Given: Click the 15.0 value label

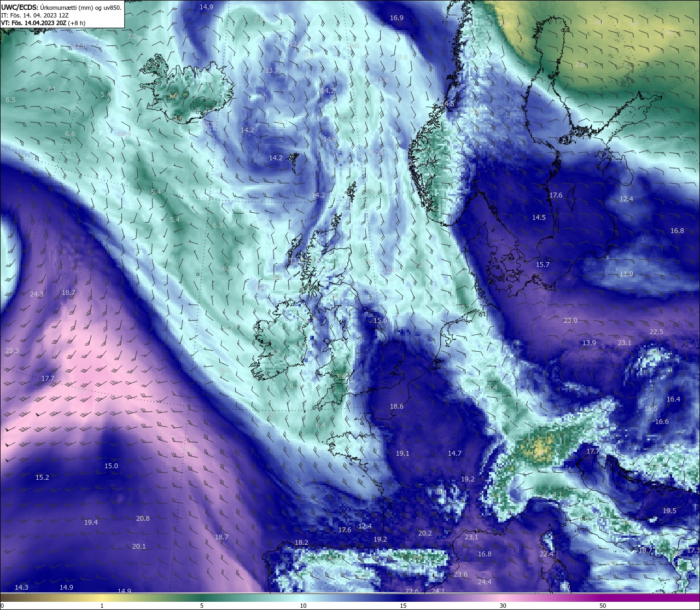Looking at the screenshot, I should tap(111, 466).
